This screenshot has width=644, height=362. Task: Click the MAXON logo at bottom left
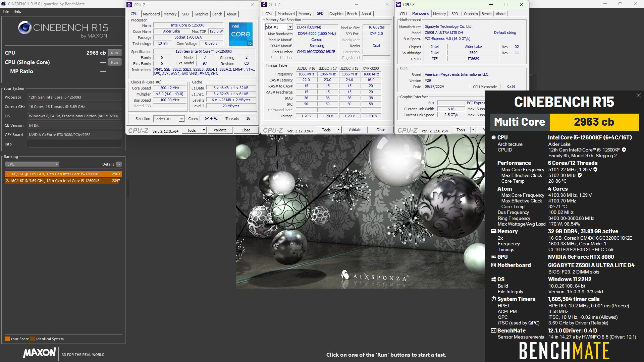point(39,353)
